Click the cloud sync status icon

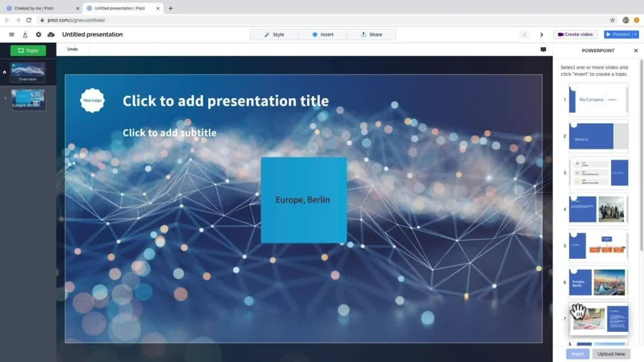tap(51, 34)
